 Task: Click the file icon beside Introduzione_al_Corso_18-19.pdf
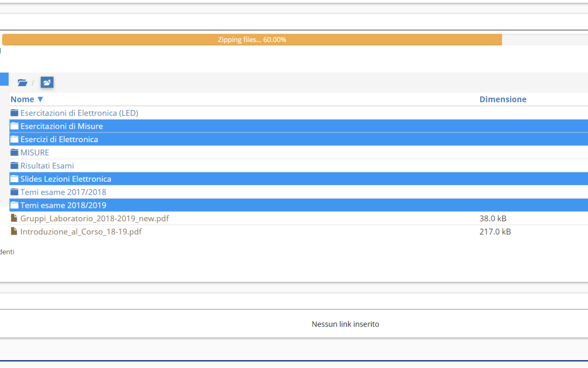(x=14, y=231)
